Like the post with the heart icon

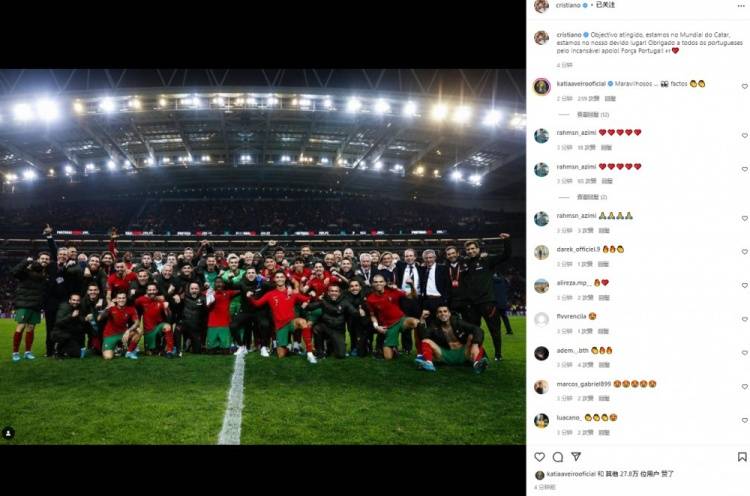[x=540, y=457]
